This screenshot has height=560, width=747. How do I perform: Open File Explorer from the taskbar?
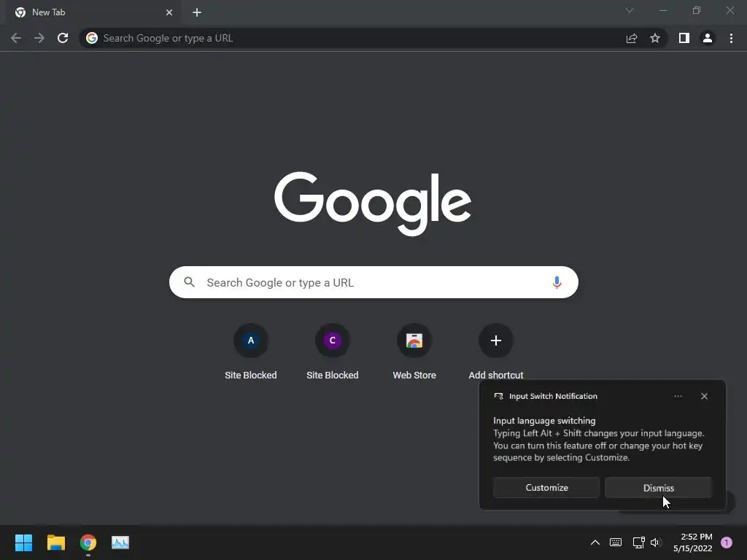pos(55,542)
